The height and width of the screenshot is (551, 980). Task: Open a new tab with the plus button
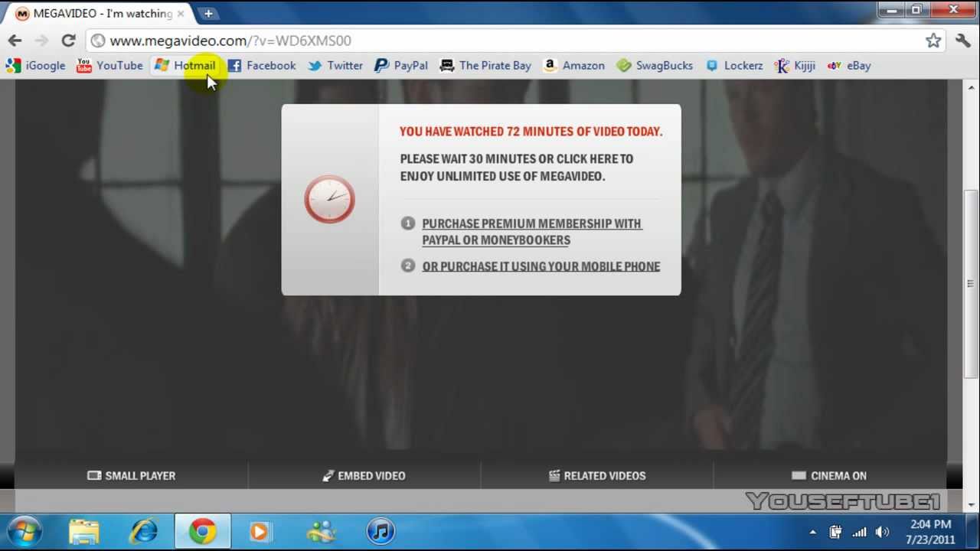[x=207, y=13]
